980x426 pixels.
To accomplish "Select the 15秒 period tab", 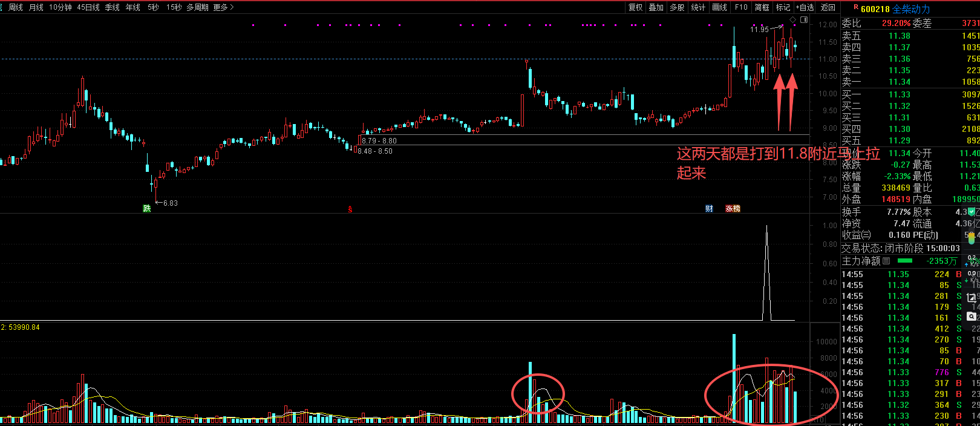I will pyautogui.click(x=174, y=7).
